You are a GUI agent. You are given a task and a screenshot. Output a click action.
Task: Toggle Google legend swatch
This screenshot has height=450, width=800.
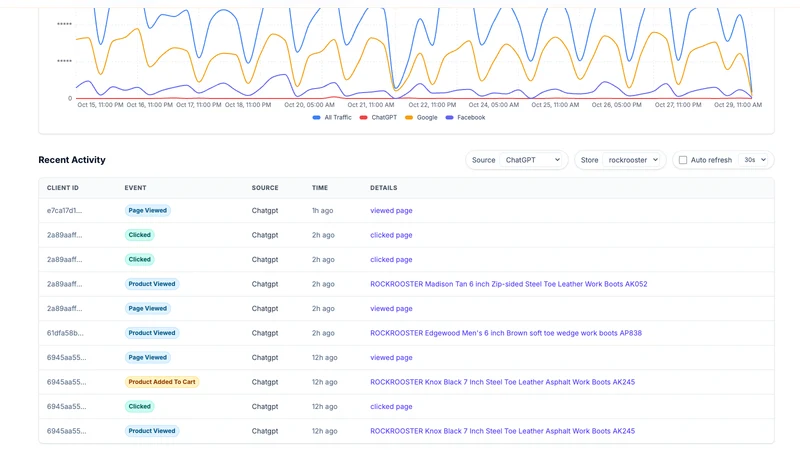point(409,117)
